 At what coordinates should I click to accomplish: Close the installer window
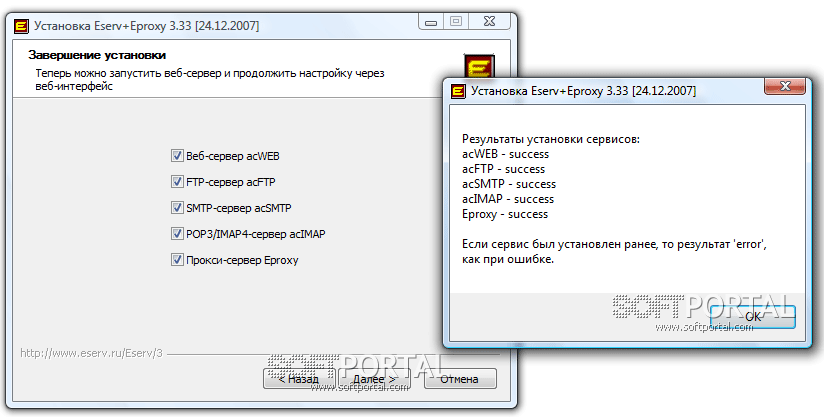[490, 22]
